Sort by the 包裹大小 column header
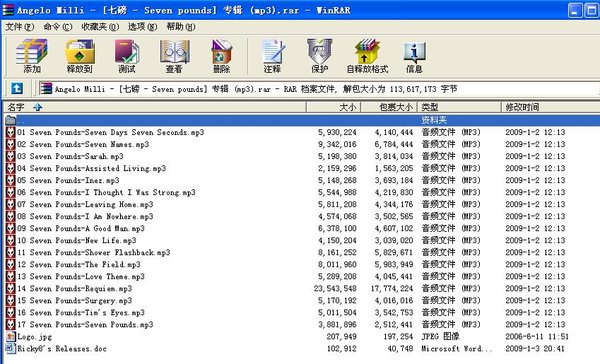The height and width of the screenshot is (364, 600). (389, 107)
